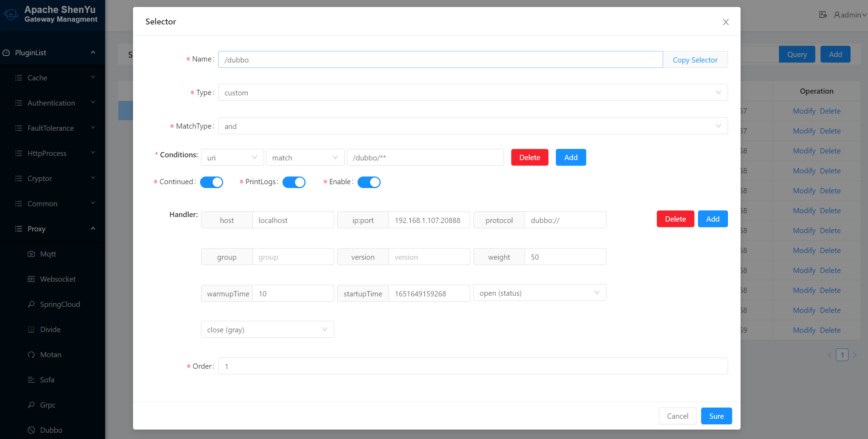
Task: Open the MatchType dropdown showing and
Action: 473,126
